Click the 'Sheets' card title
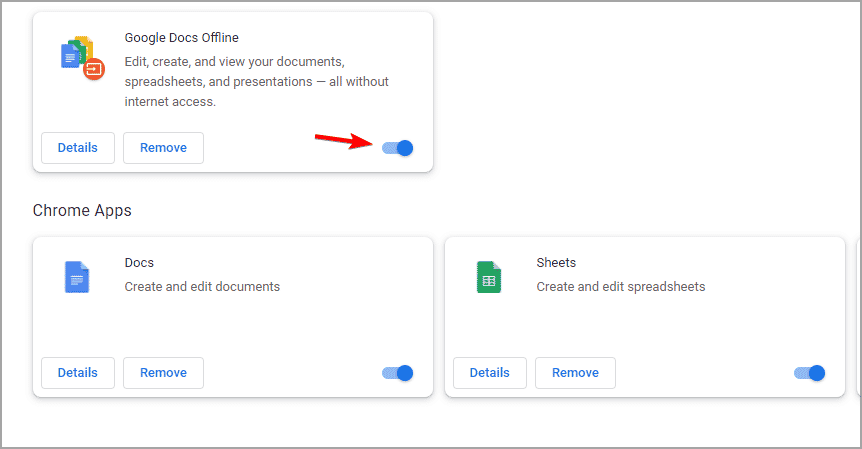The image size is (862, 449). pyautogui.click(x=556, y=263)
